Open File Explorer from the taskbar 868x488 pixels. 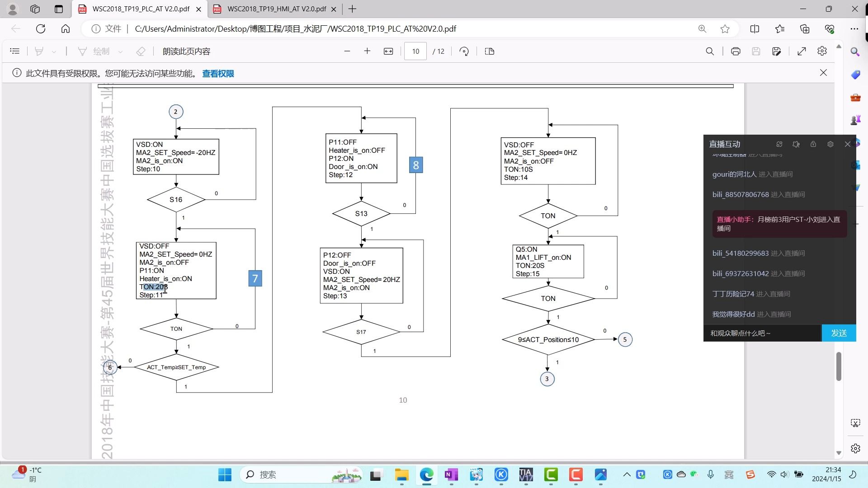click(x=401, y=475)
